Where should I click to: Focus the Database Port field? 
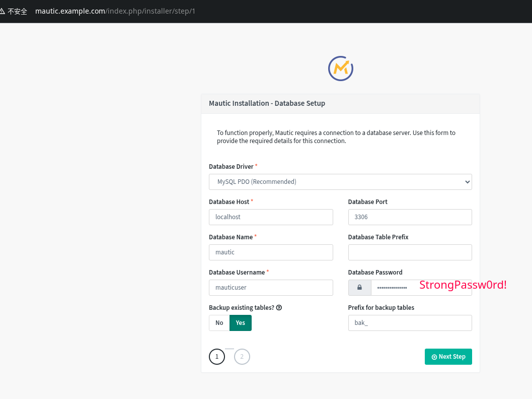(x=410, y=217)
